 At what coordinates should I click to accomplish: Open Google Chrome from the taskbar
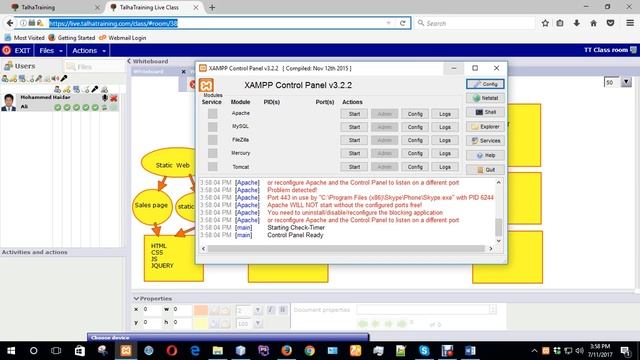309,351
